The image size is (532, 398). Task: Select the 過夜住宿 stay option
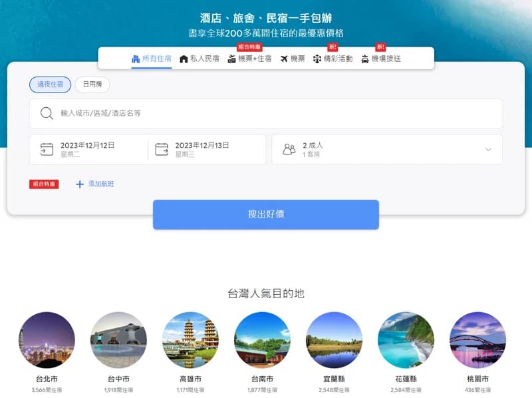click(x=51, y=85)
